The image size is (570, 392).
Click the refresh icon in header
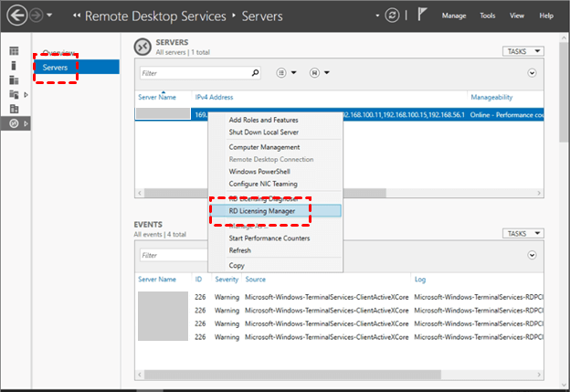tap(392, 16)
